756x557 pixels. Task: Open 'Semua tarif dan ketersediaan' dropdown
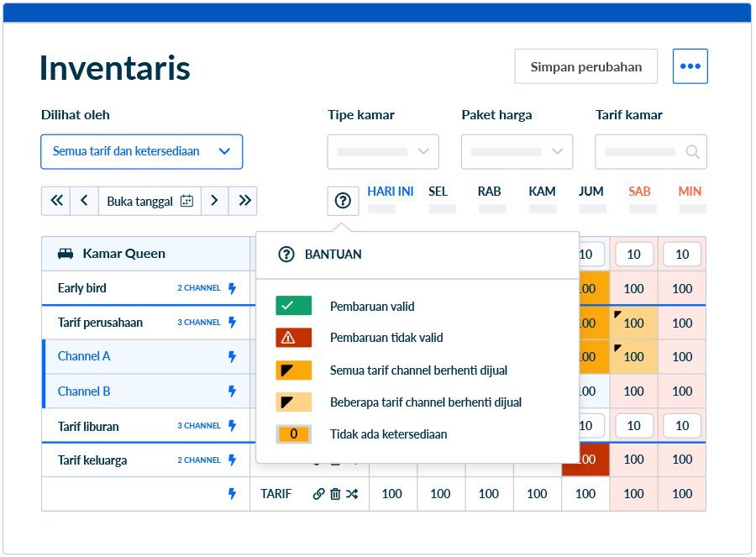(x=141, y=152)
